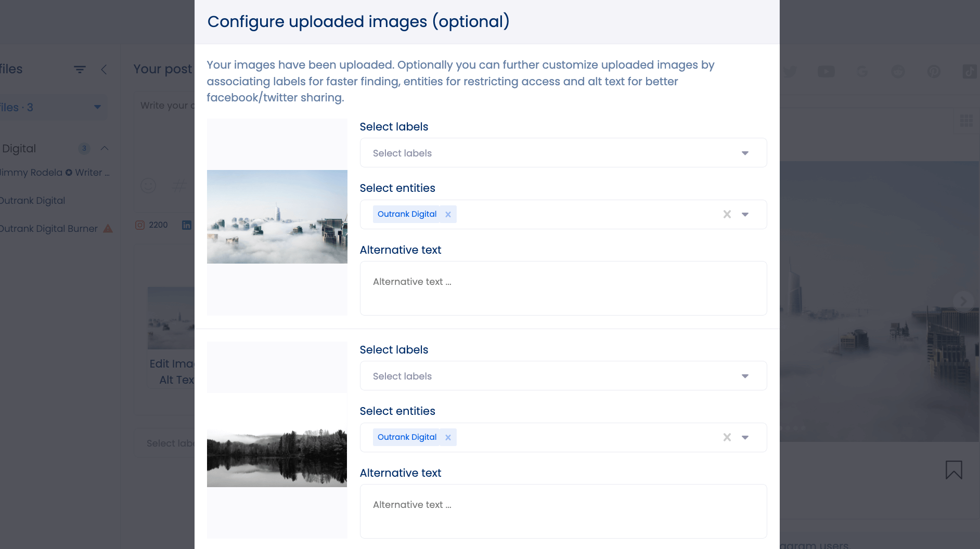Click the filter icon in the profiles panel

tap(80, 69)
